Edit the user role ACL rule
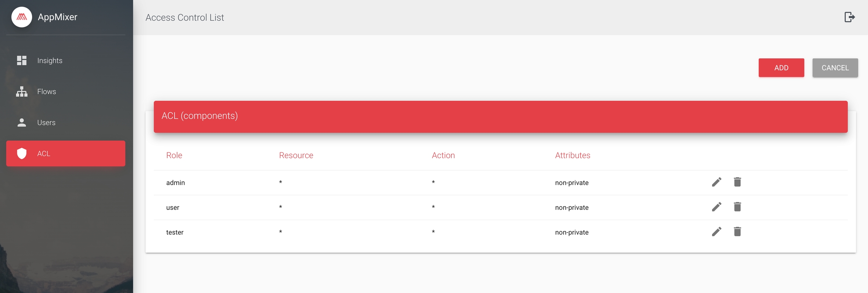This screenshot has height=293, width=868. [717, 207]
